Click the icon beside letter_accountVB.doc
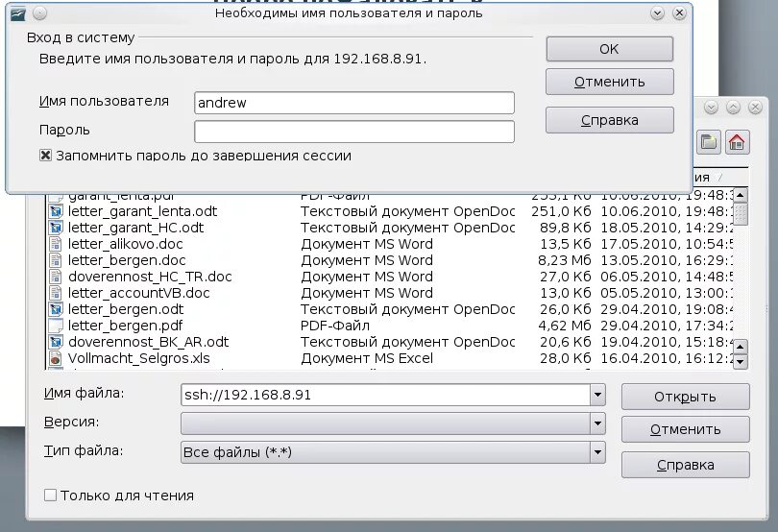This screenshot has height=532, width=778. coord(56,293)
